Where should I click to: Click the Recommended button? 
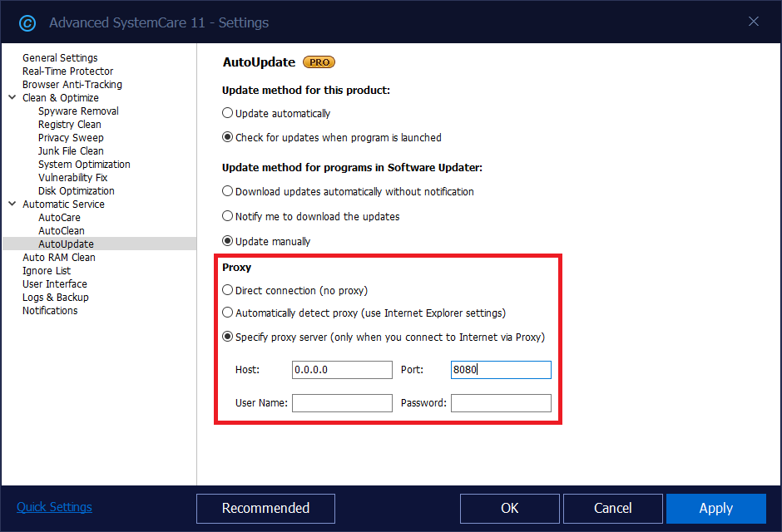[265, 508]
